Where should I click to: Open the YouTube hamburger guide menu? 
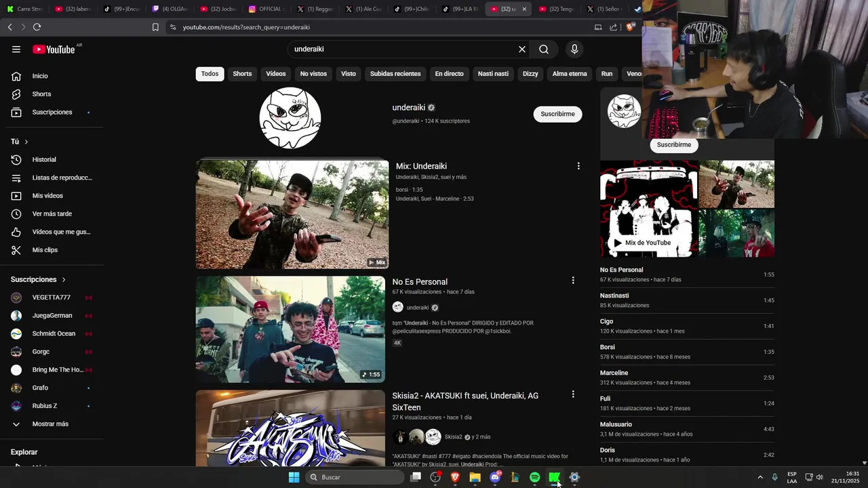[x=16, y=49]
